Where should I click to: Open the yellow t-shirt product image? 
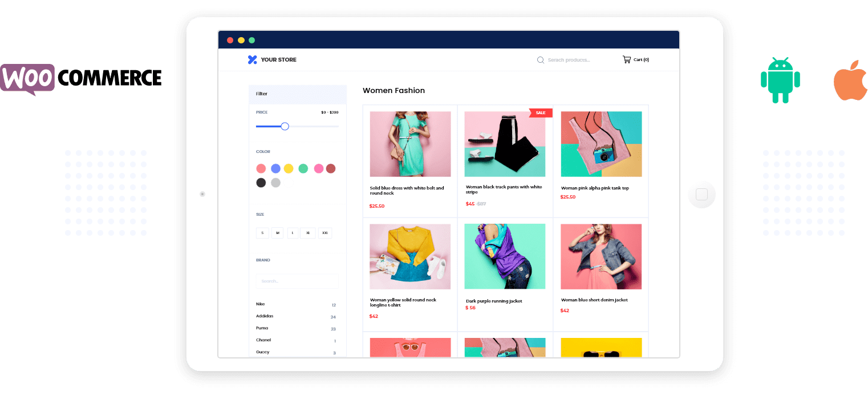pos(410,256)
